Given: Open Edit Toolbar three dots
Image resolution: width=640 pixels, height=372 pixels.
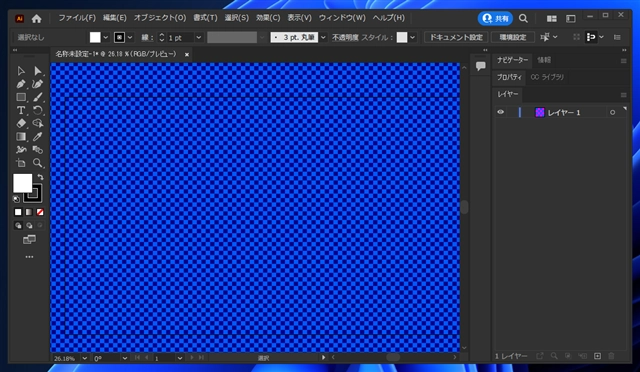Looking at the screenshot, I should pyautogui.click(x=29, y=257).
